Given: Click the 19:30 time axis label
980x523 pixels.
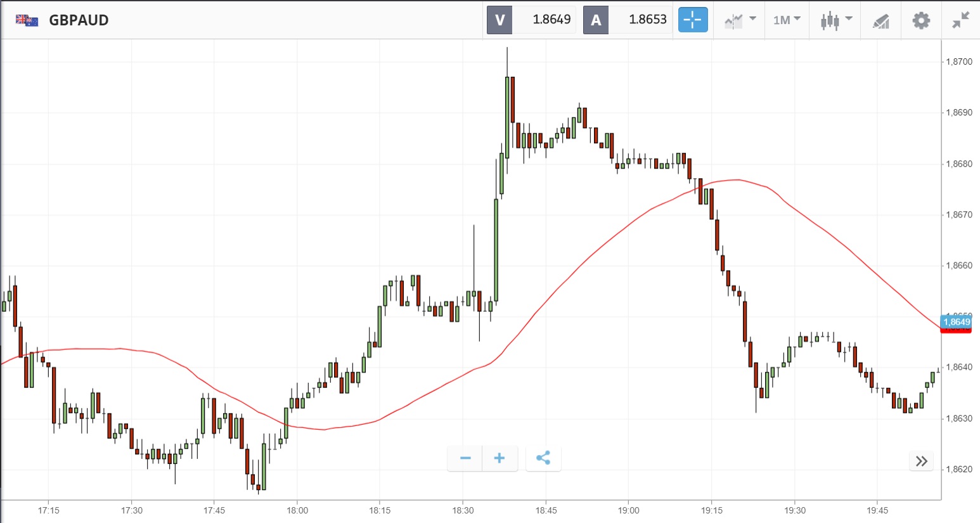Looking at the screenshot, I should (x=794, y=510).
